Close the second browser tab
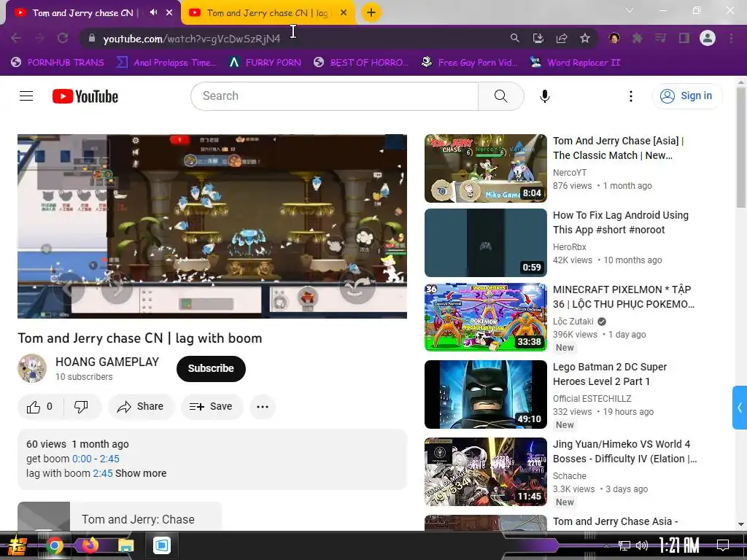This screenshot has width=747, height=560. click(344, 13)
